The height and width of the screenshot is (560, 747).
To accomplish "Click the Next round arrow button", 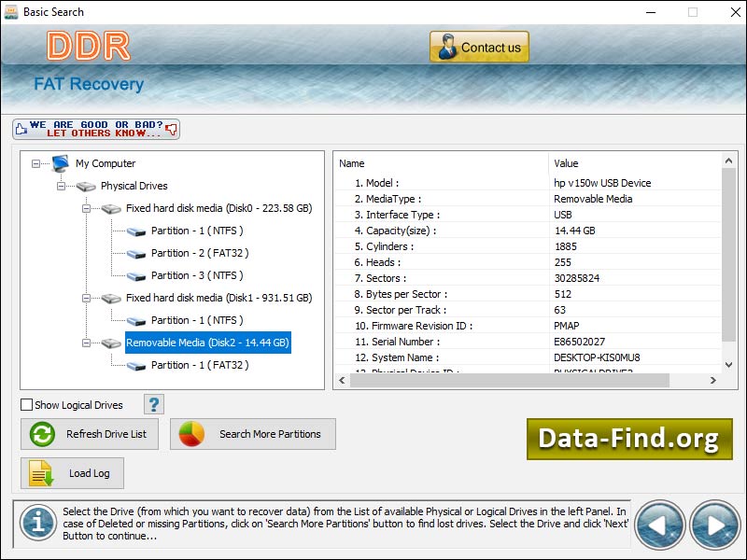I will [x=715, y=525].
